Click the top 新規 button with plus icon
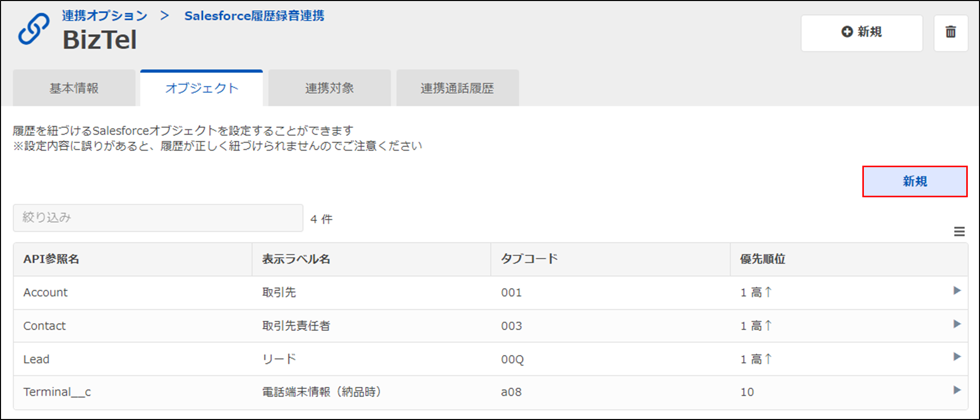This screenshot has width=980, height=420. coord(862,33)
